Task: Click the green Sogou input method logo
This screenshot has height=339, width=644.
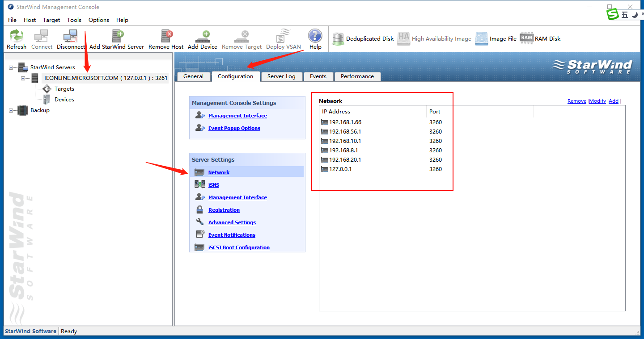Action: 613,14
